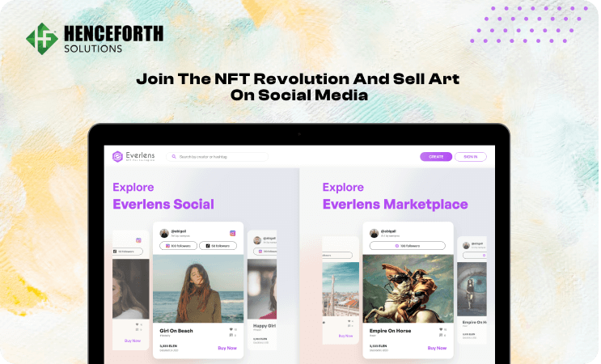Click the Happy Girl card on the right
The width and height of the screenshot is (601, 364).
tap(262, 290)
